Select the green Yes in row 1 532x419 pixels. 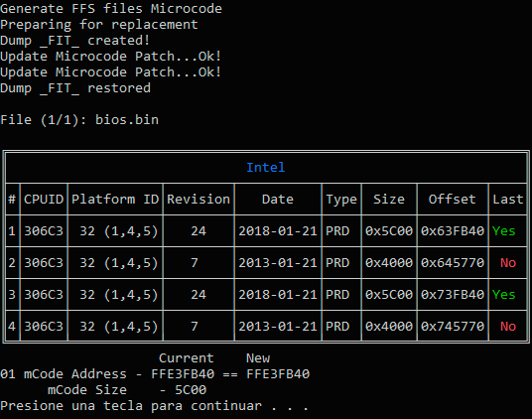[x=504, y=231]
